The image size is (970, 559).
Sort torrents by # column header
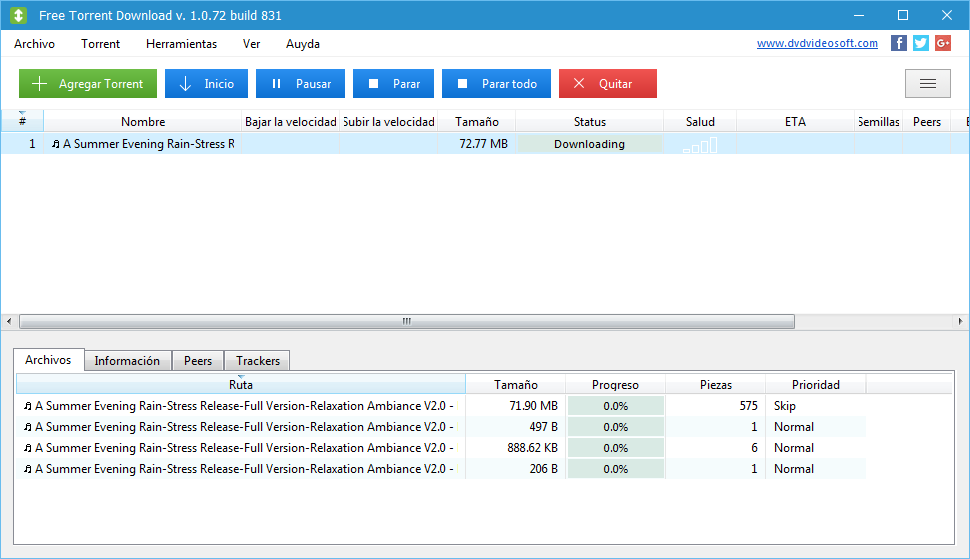22,121
